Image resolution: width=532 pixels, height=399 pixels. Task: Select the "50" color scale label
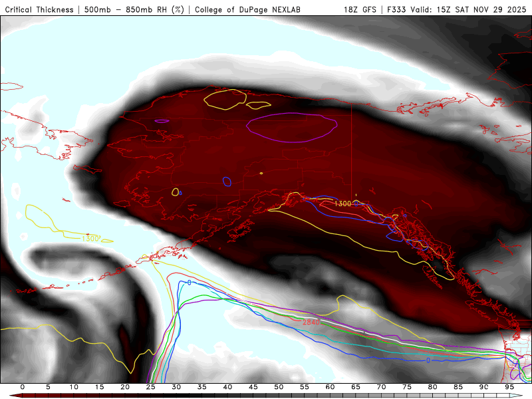pos(279,387)
